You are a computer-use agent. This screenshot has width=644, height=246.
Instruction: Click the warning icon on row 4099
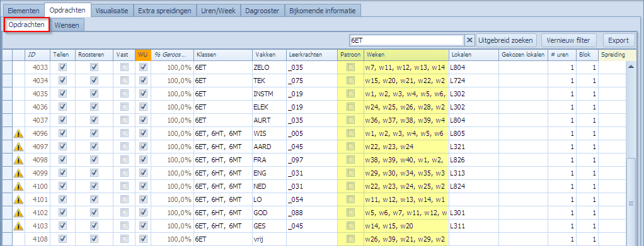point(18,173)
